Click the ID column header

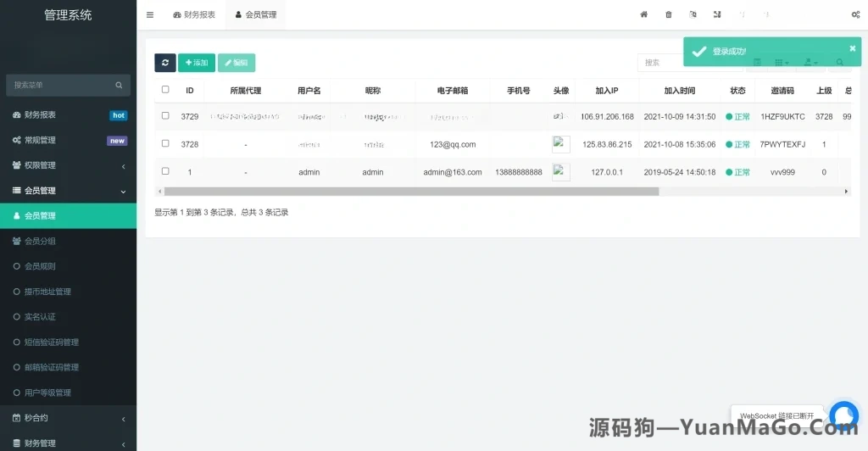[x=189, y=91]
